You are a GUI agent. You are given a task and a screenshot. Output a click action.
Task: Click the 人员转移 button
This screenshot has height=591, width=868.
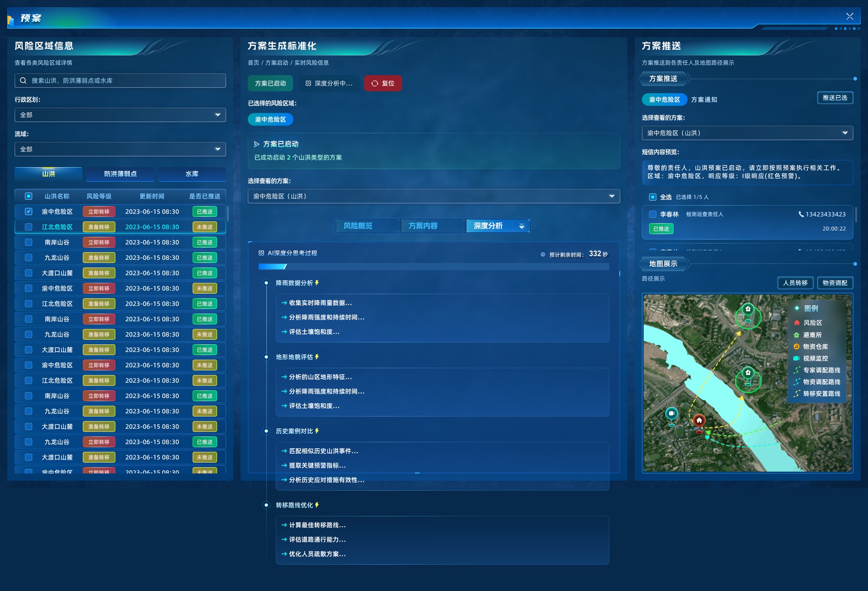(795, 283)
